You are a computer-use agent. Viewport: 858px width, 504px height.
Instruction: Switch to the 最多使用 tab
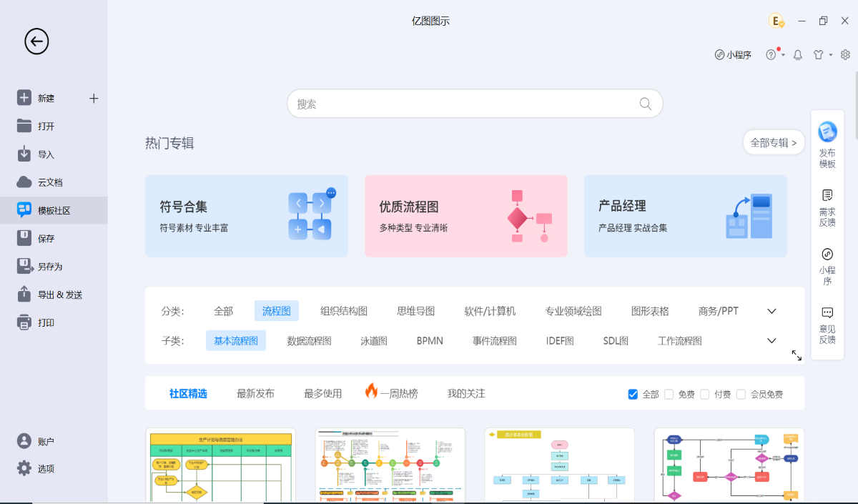pyautogui.click(x=322, y=393)
